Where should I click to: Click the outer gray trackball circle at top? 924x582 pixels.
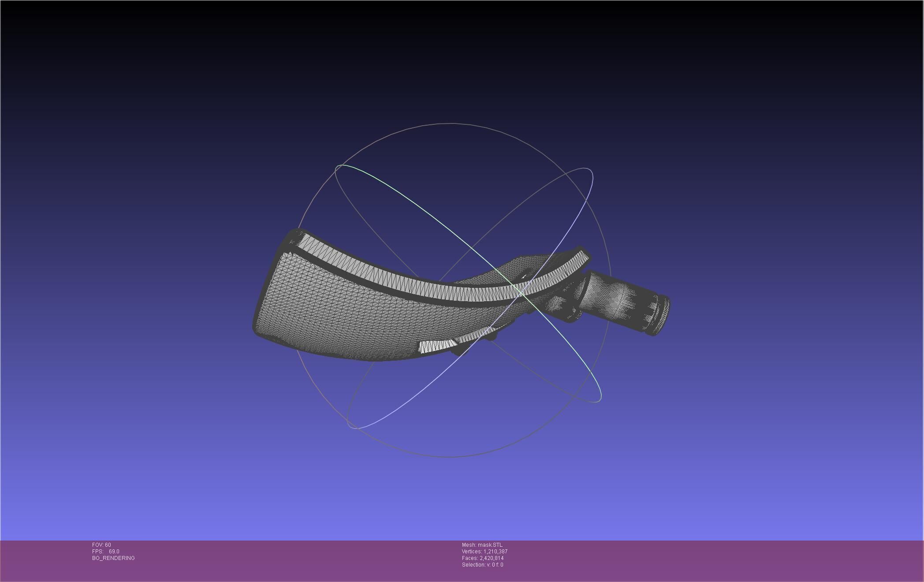pyautogui.click(x=450, y=124)
